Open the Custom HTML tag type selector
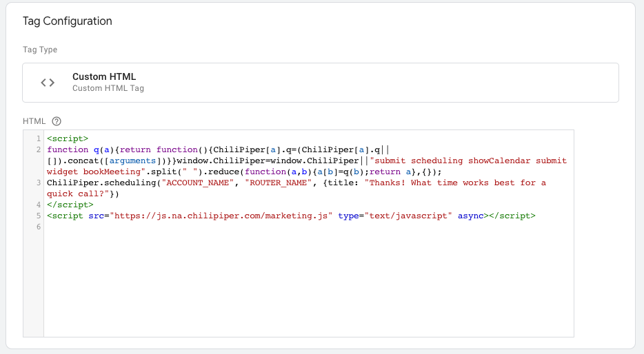 click(x=320, y=83)
